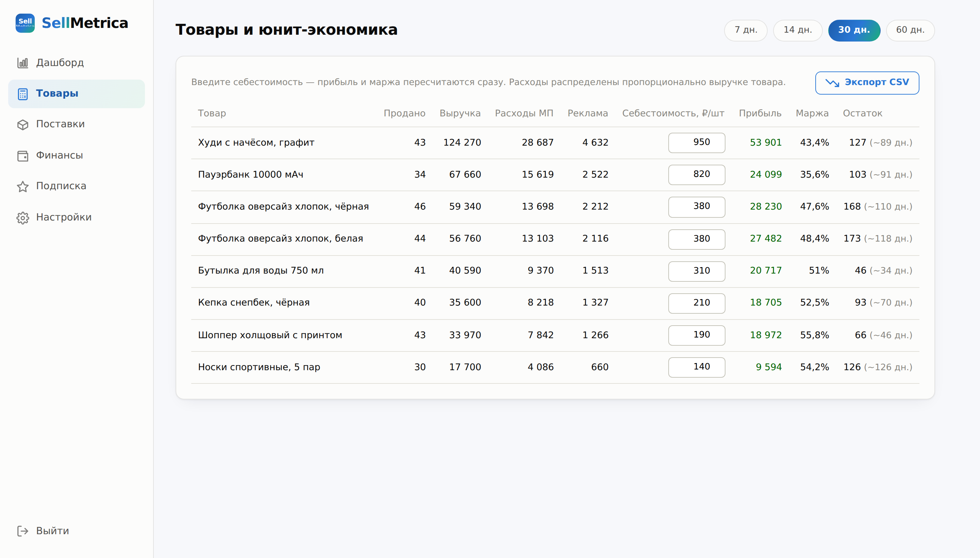Select Футболка оверсайз хлопок, чёрная name
This screenshot has height=558, width=980.
(283, 207)
